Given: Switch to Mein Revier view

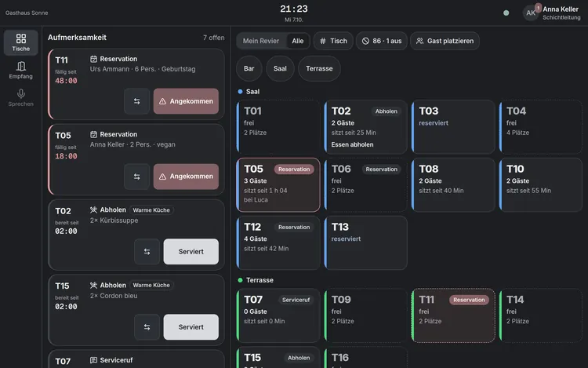Looking at the screenshot, I should pyautogui.click(x=261, y=41).
